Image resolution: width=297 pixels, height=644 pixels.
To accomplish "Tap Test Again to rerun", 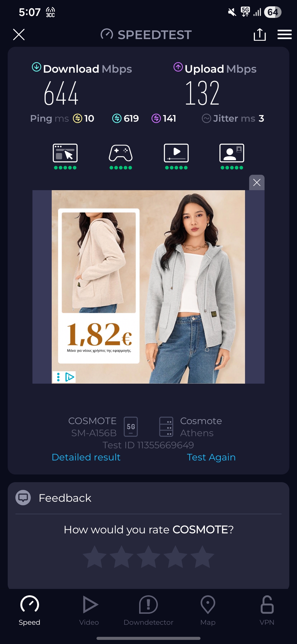I will coord(211,457).
